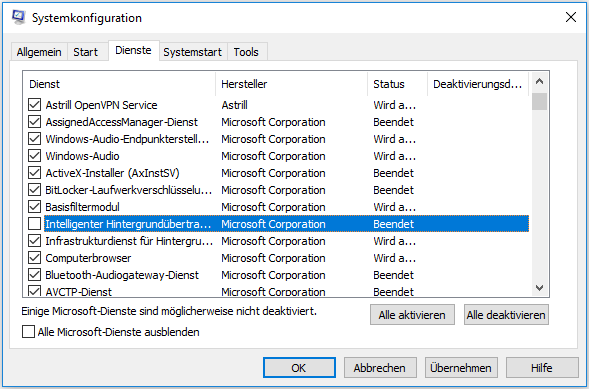Go to the Systemstart tab
This screenshot has width=589, height=389.
192,52
